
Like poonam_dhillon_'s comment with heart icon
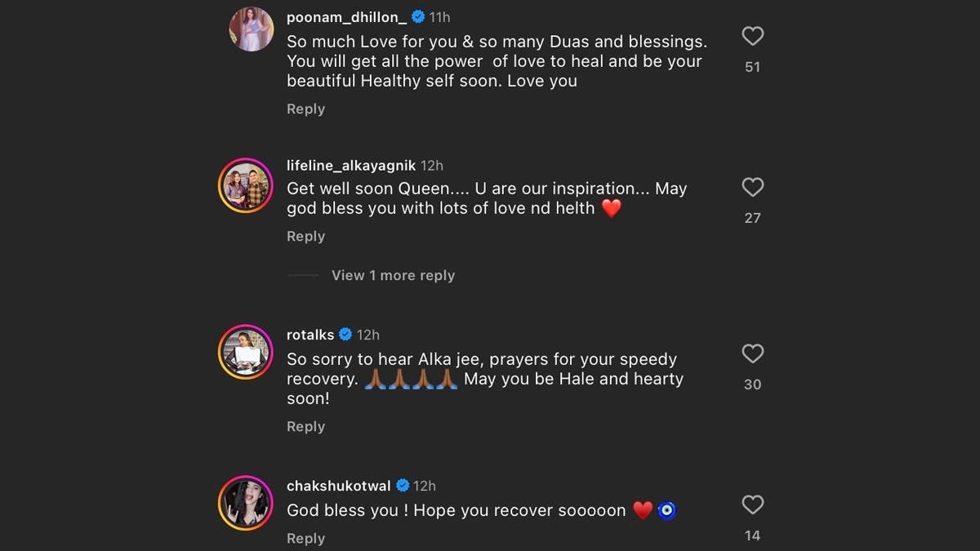click(x=752, y=36)
